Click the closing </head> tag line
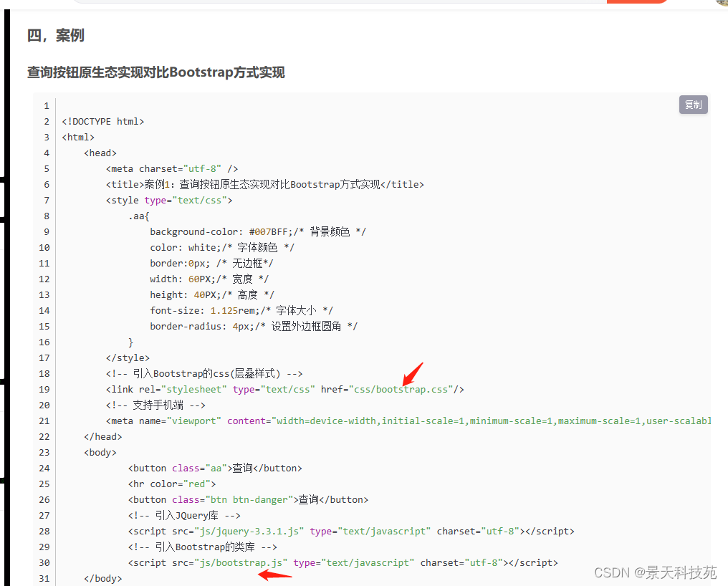Viewport: 728px width, 586px height. pos(103,437)
